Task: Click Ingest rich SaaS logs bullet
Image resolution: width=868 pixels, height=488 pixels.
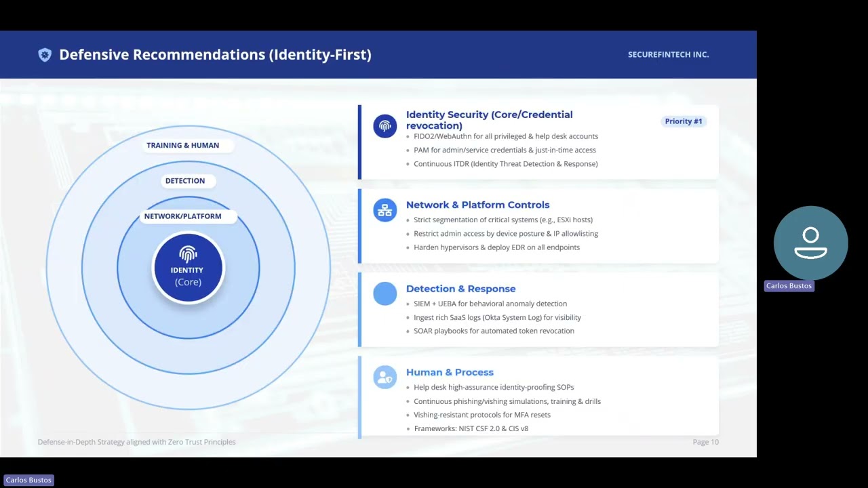Action: [497, 317]
